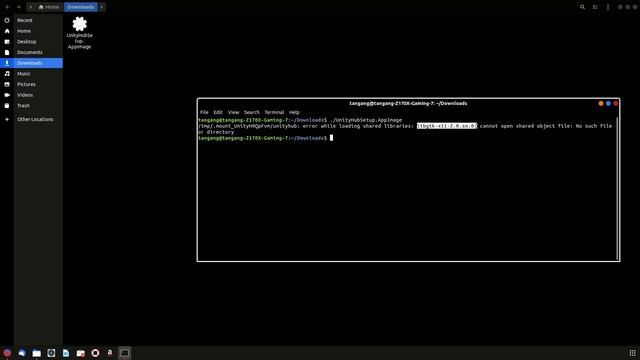
Task: Select the UnityHubSetup.AppImage gear icon
Action: click(x=80, y=24)
